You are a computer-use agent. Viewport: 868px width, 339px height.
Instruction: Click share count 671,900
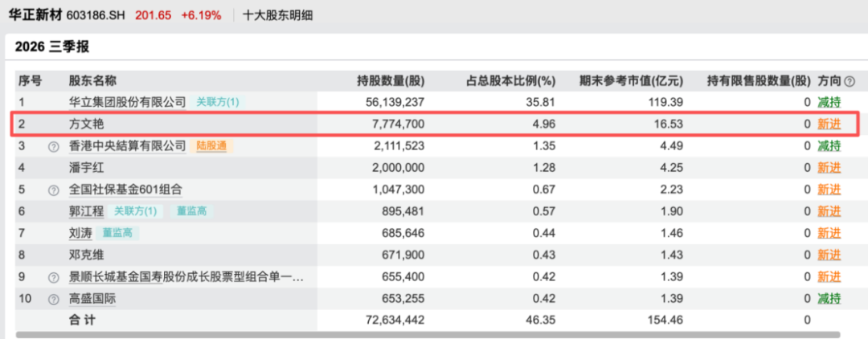[402, 255]
